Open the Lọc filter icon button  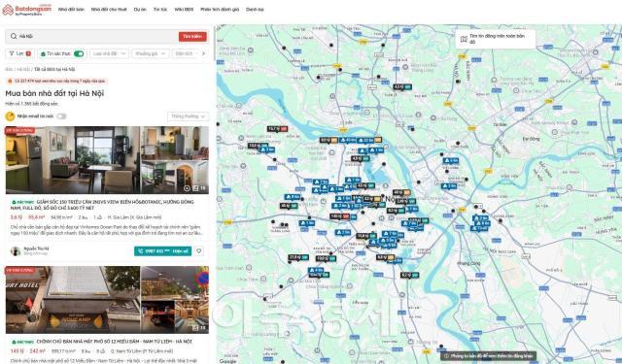pyautogui.click(x=20, y=53)
